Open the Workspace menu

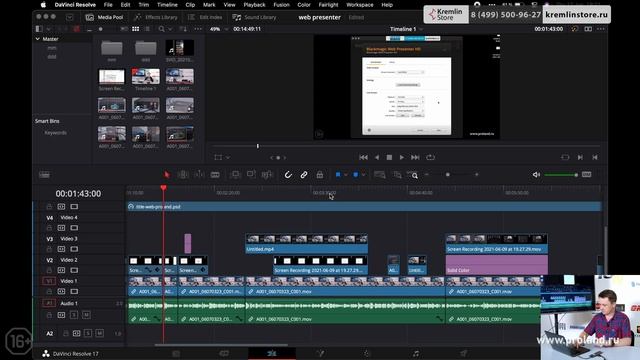click(360, 5)
